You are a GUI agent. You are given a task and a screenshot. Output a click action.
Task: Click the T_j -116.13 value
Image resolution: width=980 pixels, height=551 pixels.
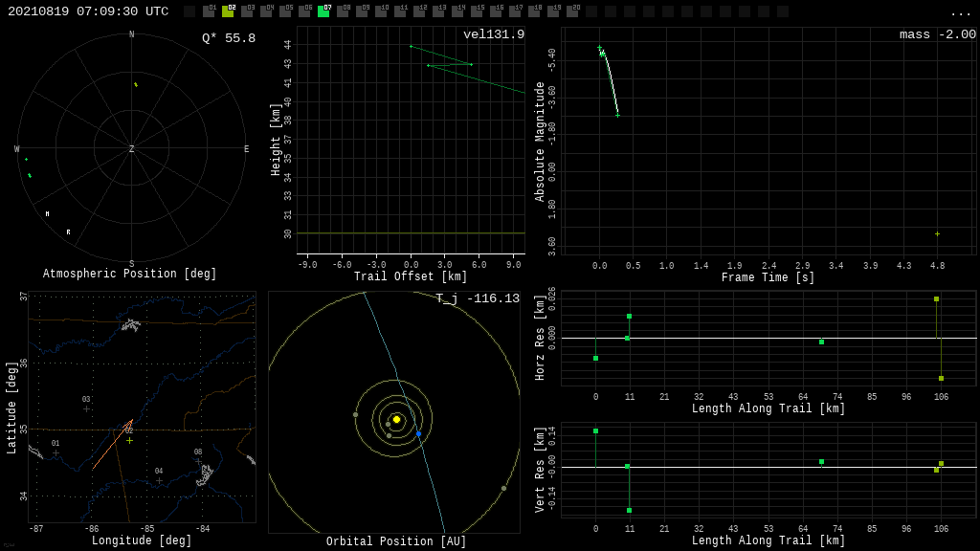(477, 299)
